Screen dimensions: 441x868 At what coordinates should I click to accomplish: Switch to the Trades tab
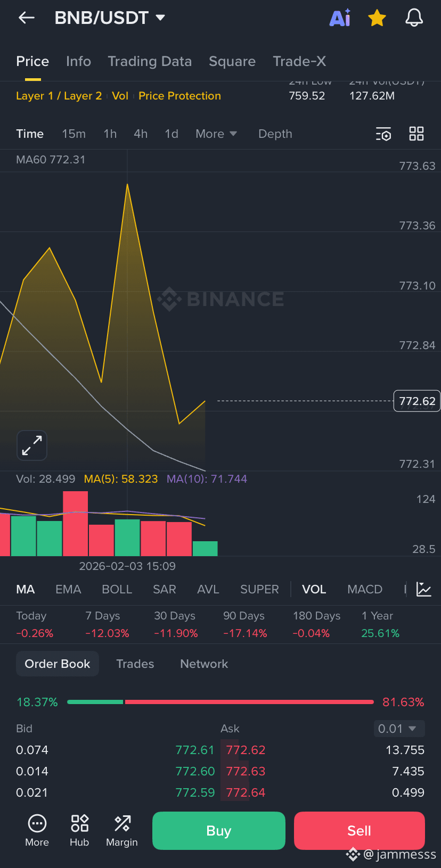click(135, 664)
